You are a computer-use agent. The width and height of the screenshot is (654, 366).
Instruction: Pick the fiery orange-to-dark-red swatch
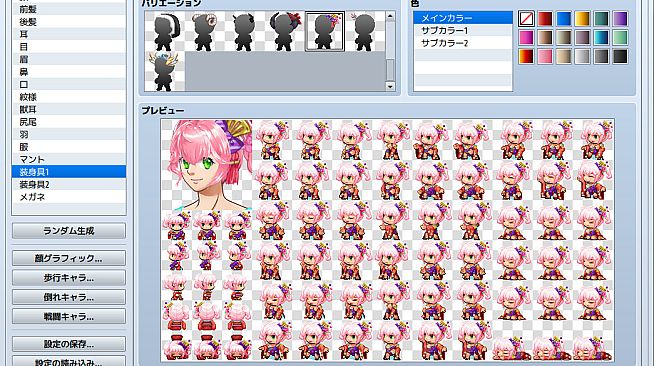pyautogui.click(x=526, y=56)
